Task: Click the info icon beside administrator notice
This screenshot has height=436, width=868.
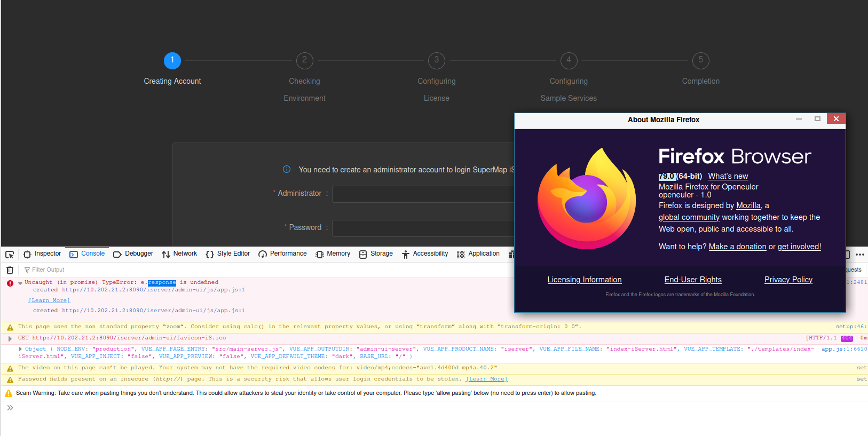Action: [x=287, y=169]
